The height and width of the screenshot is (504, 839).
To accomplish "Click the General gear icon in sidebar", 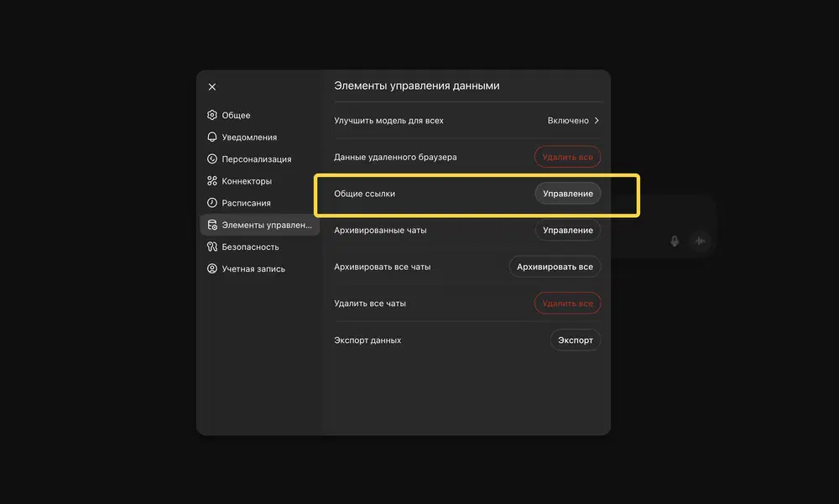I will [x=212, y=115].
